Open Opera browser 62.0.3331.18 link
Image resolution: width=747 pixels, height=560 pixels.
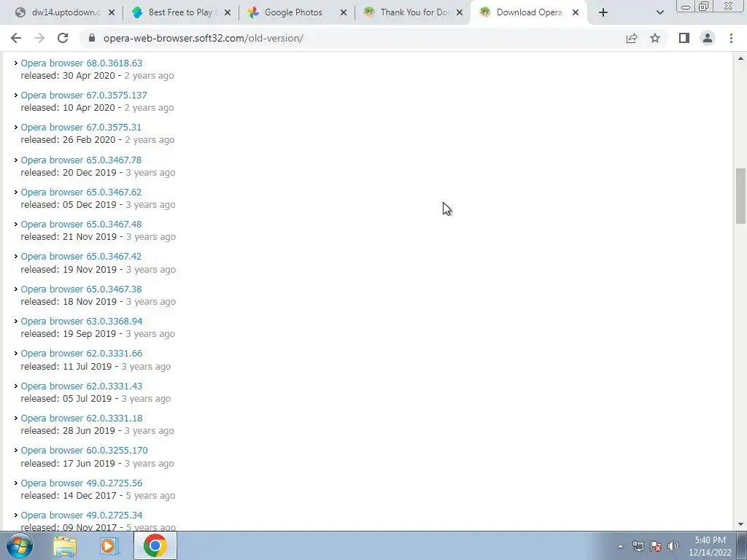[x=82, y=418]
